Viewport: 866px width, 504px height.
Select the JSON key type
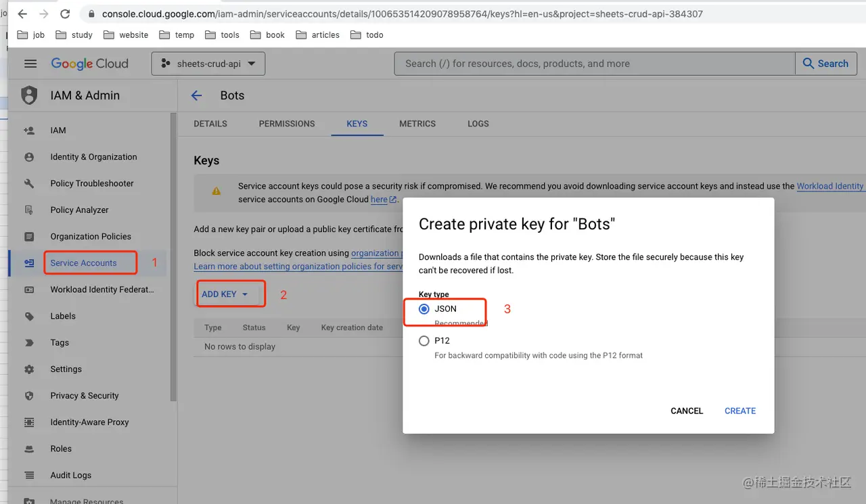coord(425,308)
